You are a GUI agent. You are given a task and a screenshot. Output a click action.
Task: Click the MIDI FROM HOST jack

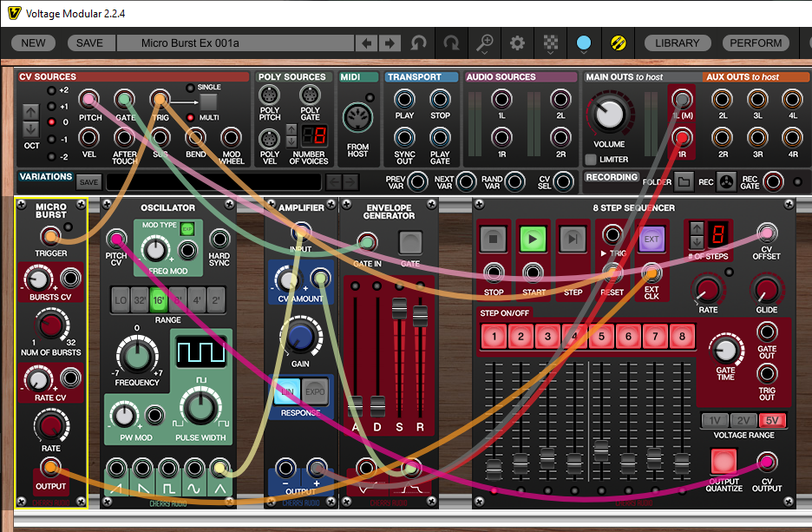(x=357, y=117)
